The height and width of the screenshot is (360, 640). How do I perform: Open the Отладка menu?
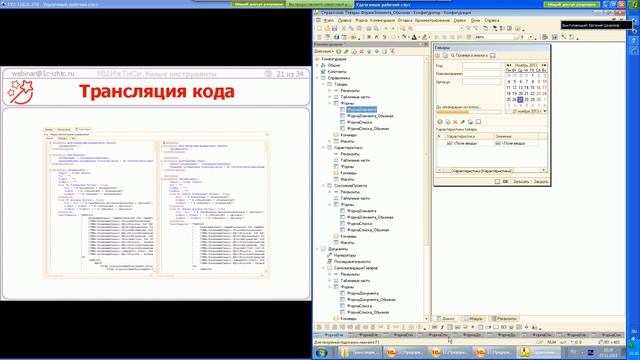[x=404, y=20]
